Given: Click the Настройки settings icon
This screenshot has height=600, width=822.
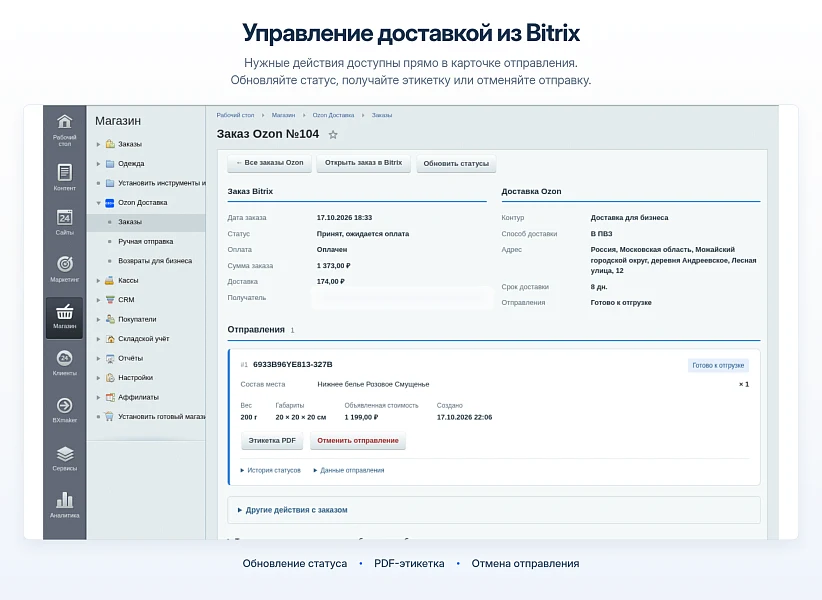Looking at the screenshot, I should pyautogui.click(x=110, y=378).
